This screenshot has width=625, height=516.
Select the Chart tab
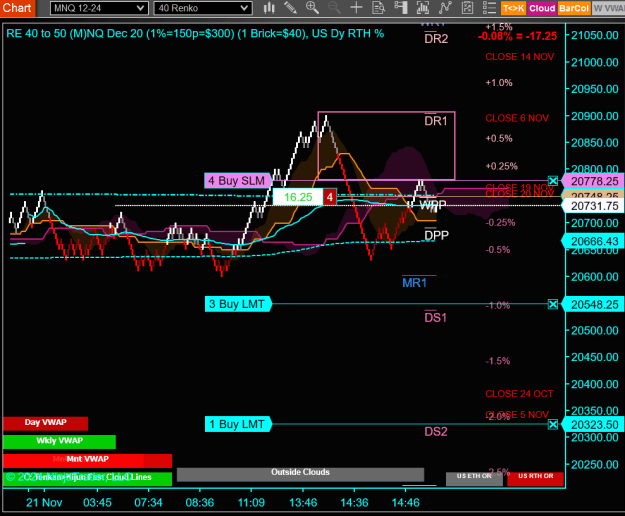17,8
